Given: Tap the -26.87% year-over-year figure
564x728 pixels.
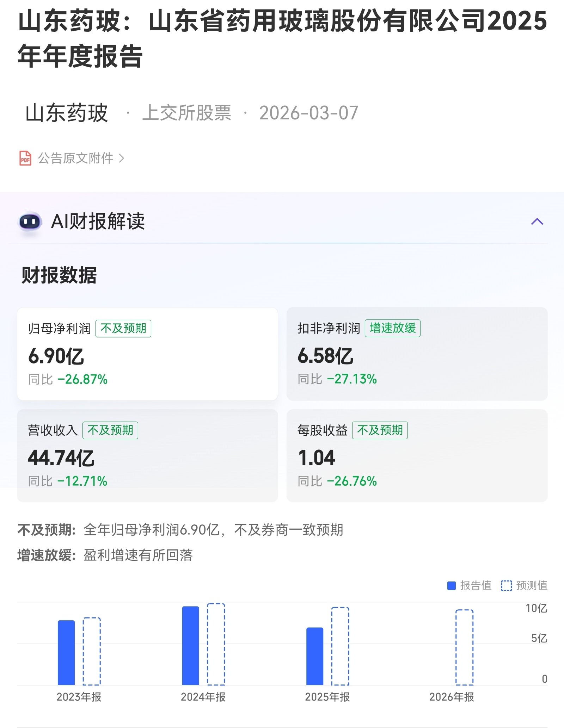Looking at the screenshot, I should point(82,379).
